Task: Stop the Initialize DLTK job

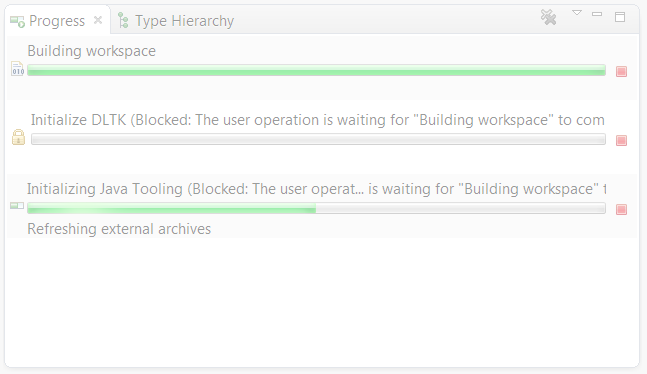Action: pos(621,140)
